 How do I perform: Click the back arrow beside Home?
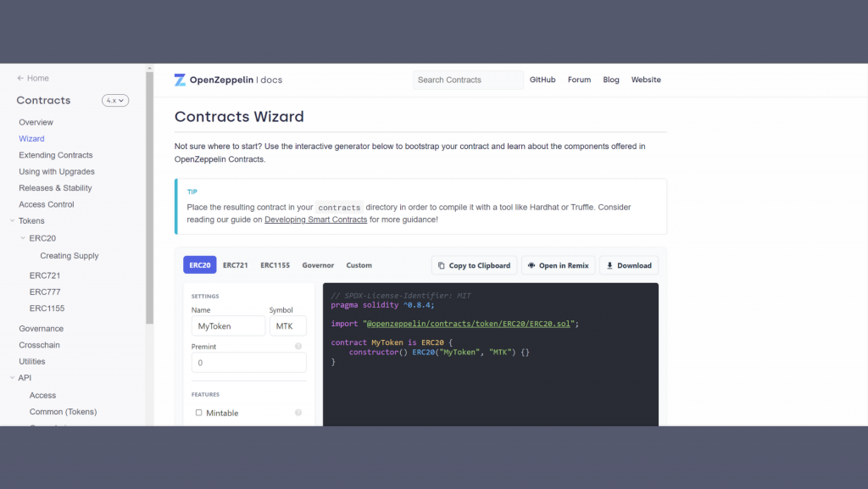[x=20, y=79]
